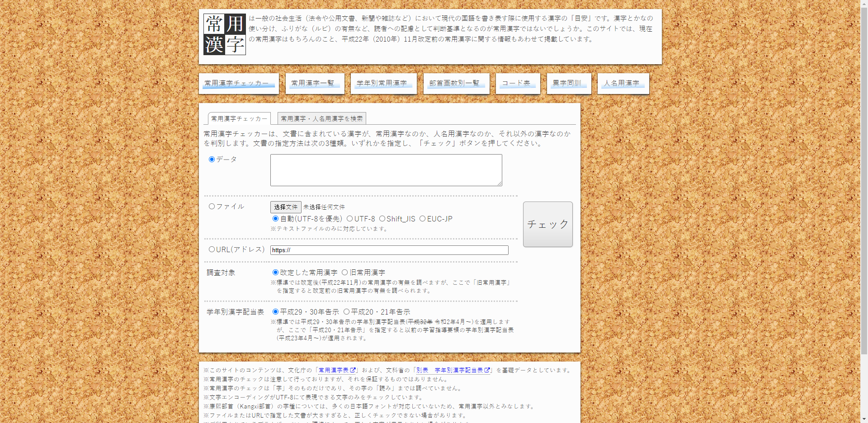868x423 pixels.
Task: Open the 常用漢字チェッカー navigation link
Action: click(x=238, y=84)
